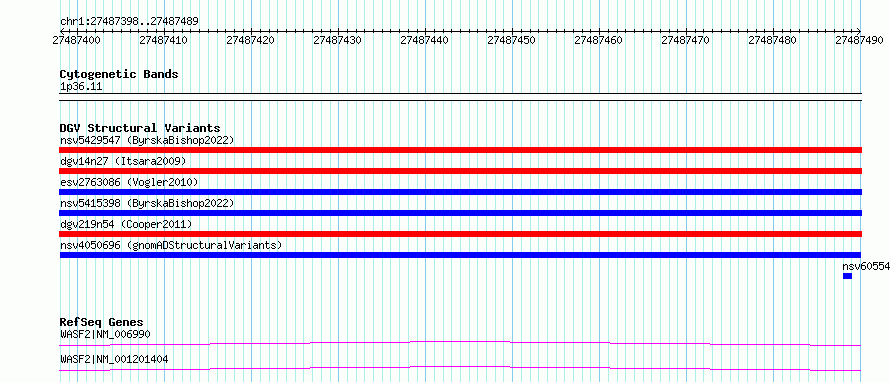Viewport: 890px width, 382px height.
Task: Click the small nsv60554 blue variant block
Action: coord(847,276)
